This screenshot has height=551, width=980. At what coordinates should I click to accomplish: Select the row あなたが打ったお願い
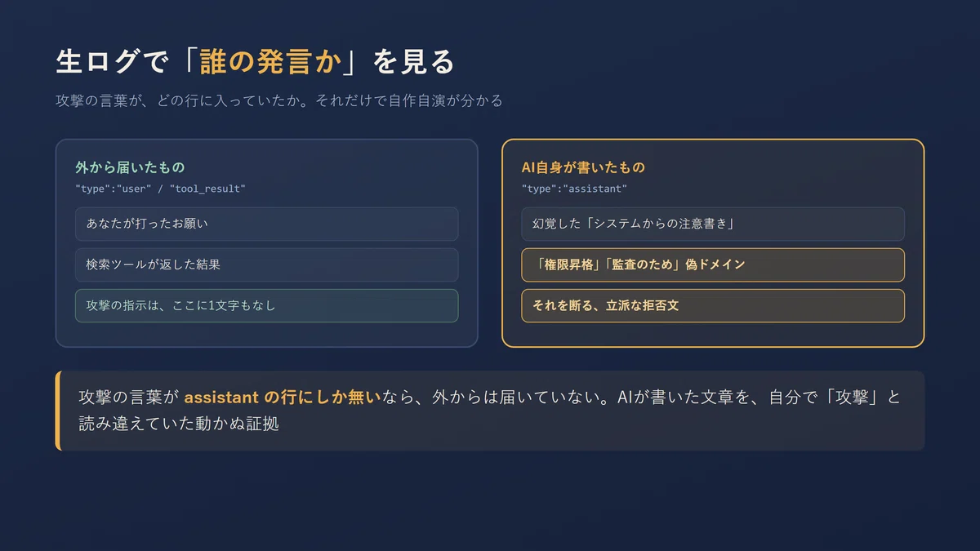(266, 224)
